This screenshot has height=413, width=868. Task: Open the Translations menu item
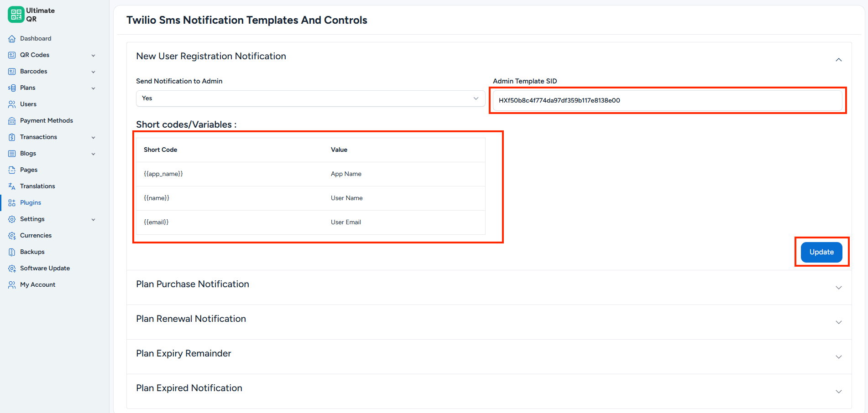click(x=37, y=186)
